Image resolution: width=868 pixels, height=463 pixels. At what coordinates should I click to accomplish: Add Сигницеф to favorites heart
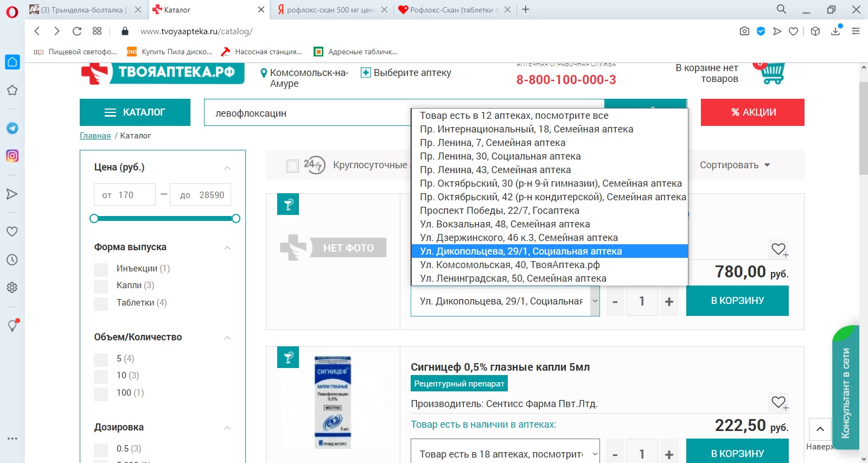pos(778,402)
